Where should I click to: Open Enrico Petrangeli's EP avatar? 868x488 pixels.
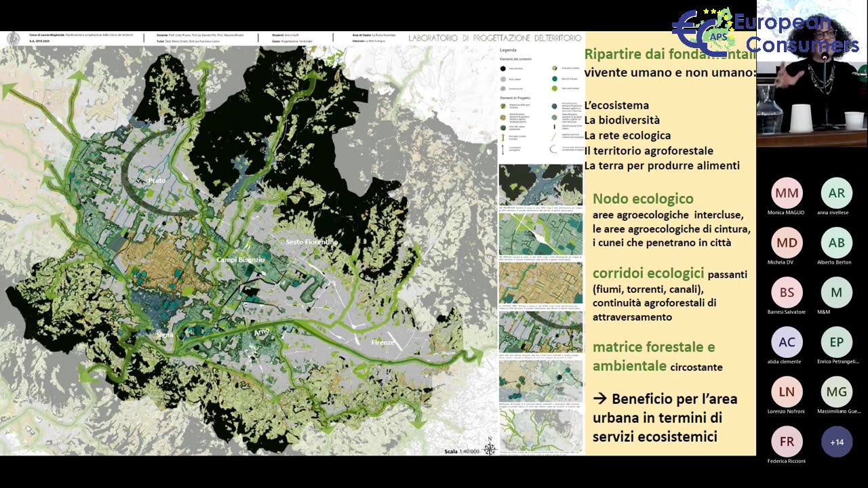pyautogui.click(x=837, y=342)
